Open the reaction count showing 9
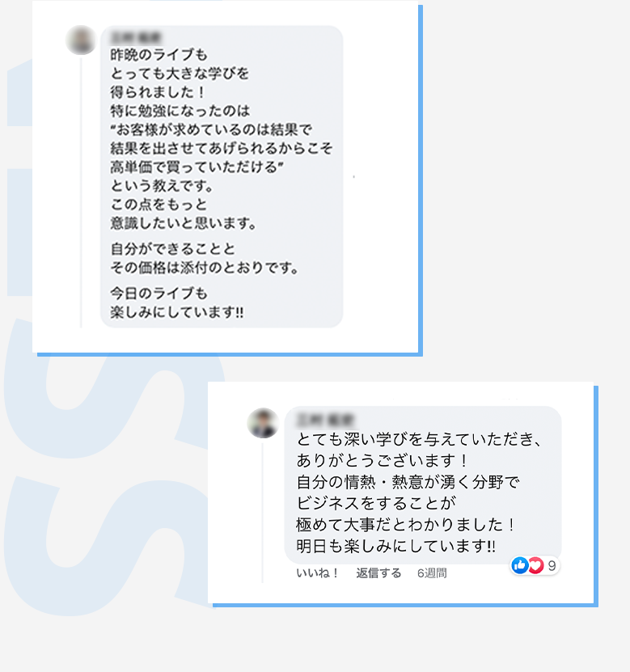The height and width of the screenshot is (672, 630). [x=552, y=566]
